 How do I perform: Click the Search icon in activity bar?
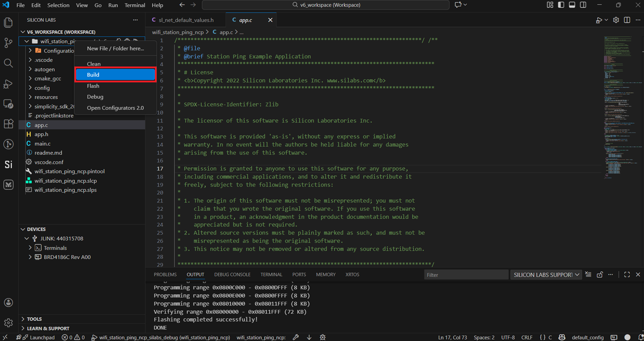click(8, 63)
